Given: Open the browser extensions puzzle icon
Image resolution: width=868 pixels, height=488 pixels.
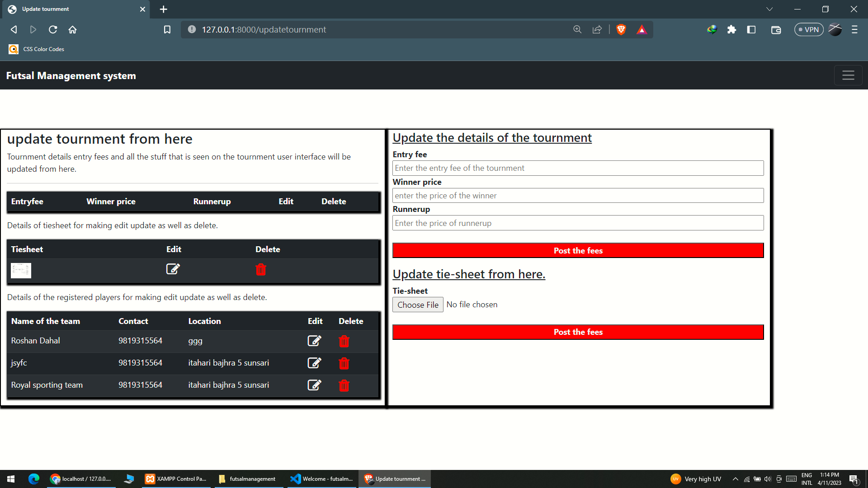Looking at the screenshot, I should [x=732, y=29].
